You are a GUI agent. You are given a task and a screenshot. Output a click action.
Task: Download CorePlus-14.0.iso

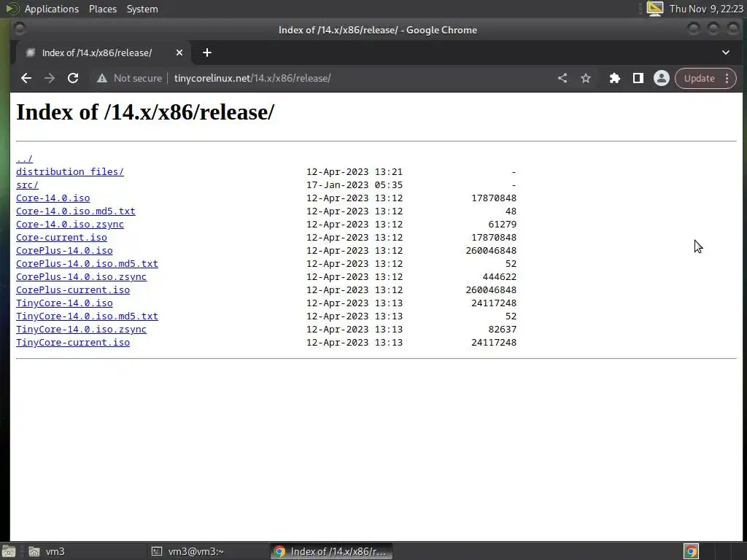(64, 251)
